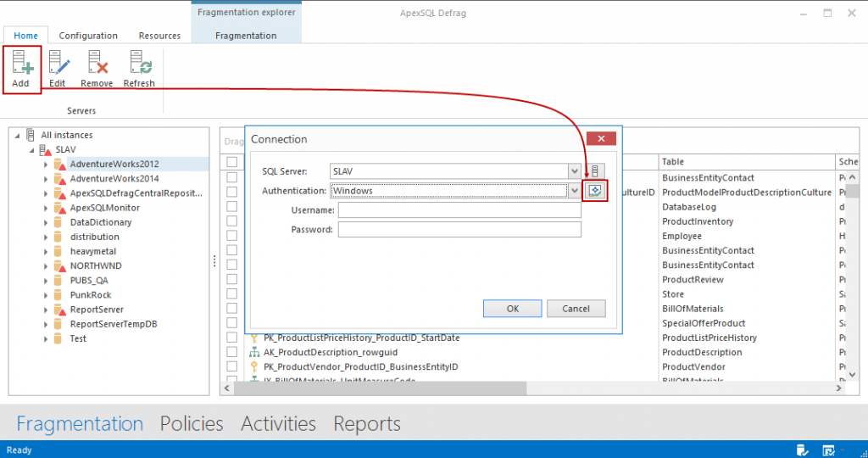Click the Refresh servers icon
The width and height of the screenshot is (868, 458).
(x=140, y=62)
